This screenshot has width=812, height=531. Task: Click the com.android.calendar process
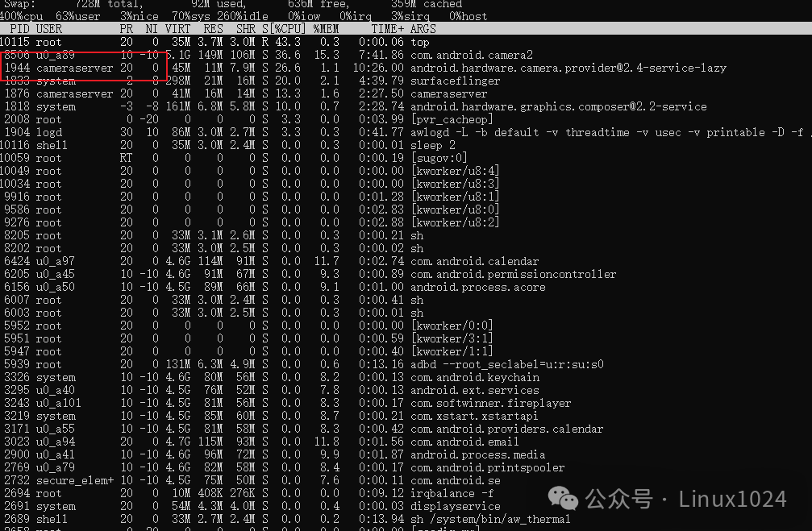(475, 261)
